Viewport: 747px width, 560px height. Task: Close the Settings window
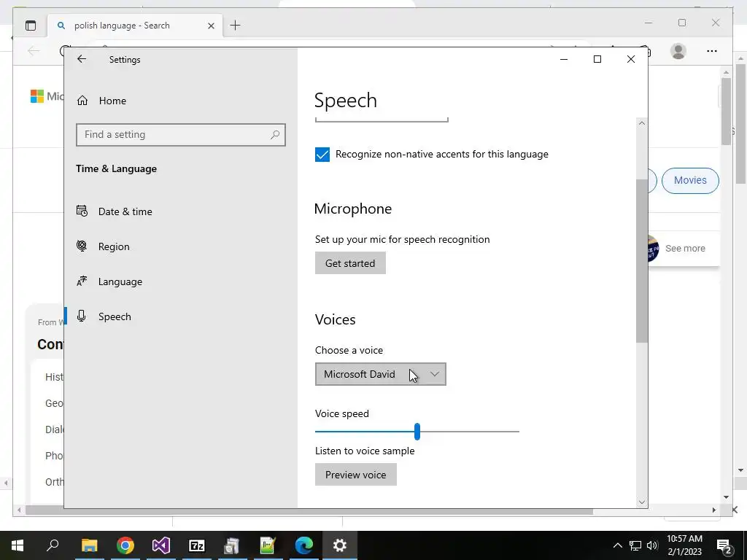[x=631, y=59]
